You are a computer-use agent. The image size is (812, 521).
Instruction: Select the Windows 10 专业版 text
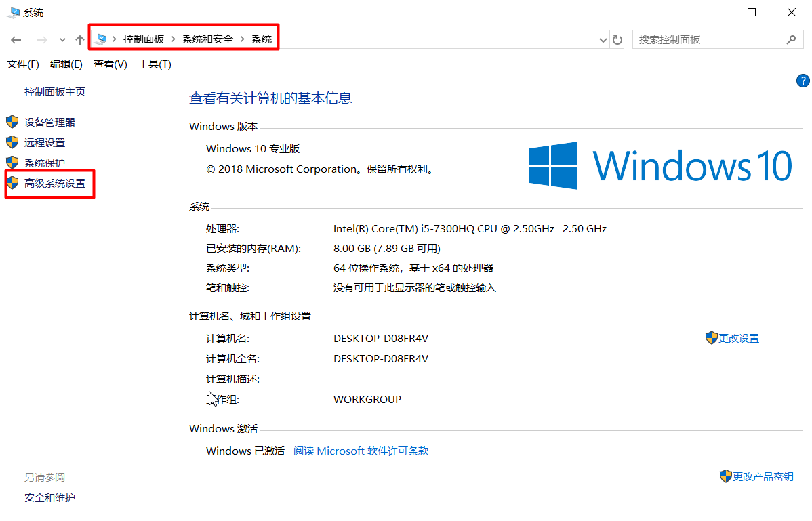coord(253,149)
